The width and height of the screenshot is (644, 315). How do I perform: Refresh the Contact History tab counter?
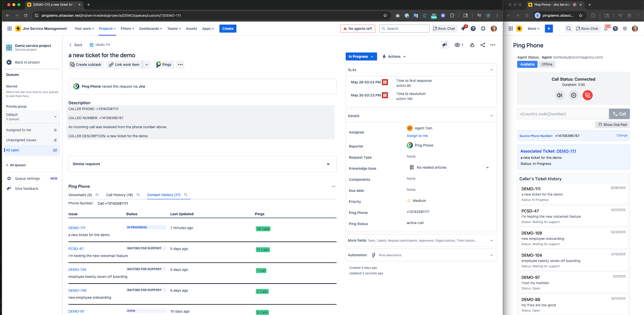[x=186, y=195]
